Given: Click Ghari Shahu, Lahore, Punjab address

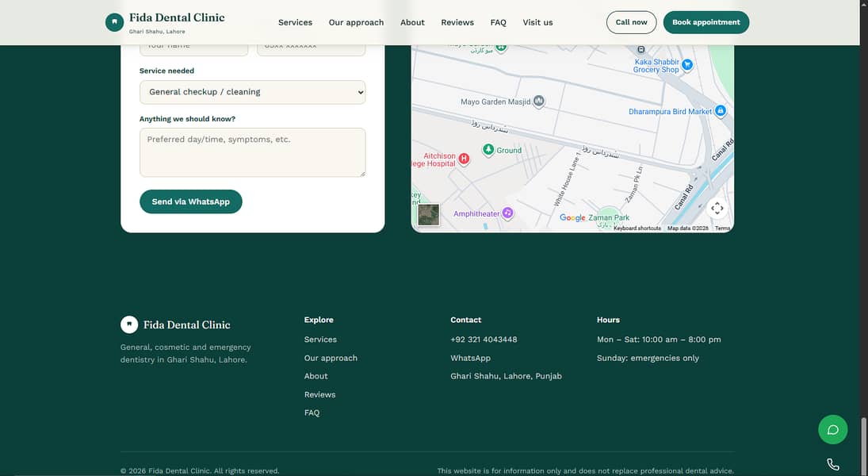Looking at the screenshot, I should (506, 376).
